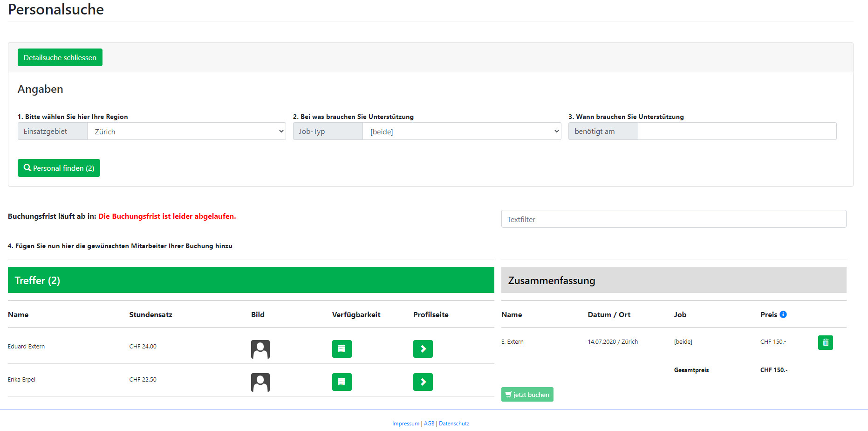Open the Job-Typ dropdown

coord(462,132)
